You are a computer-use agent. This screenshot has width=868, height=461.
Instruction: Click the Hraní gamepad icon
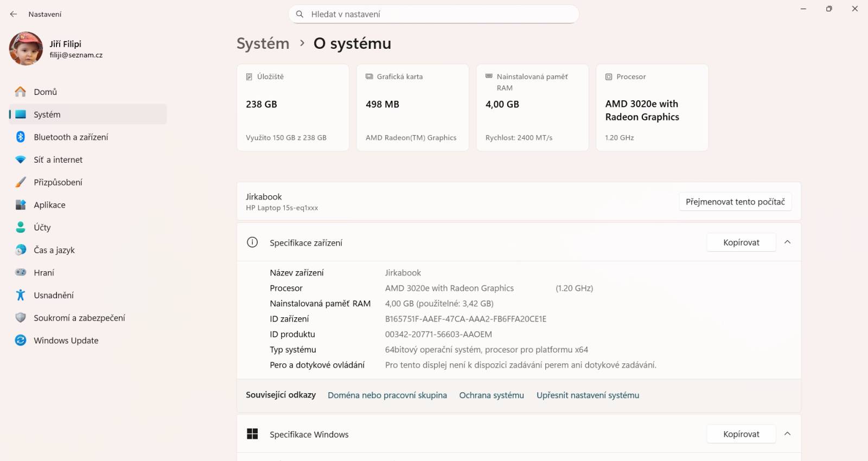pos(21,272)
